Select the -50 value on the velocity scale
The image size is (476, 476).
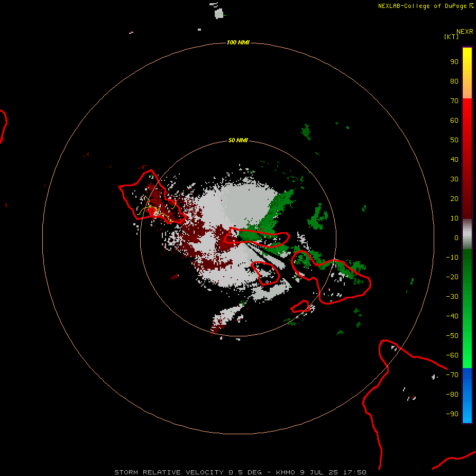(452, 336)
